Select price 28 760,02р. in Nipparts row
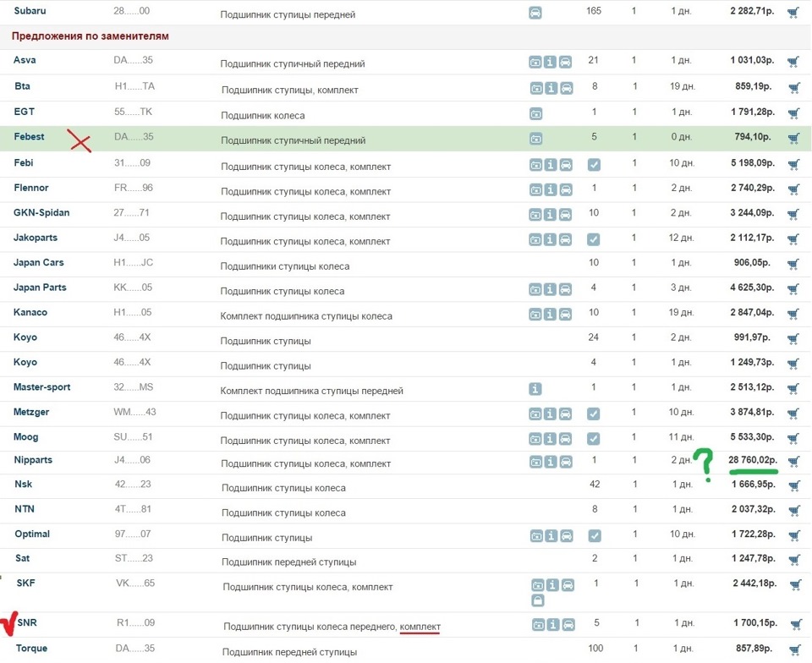Image resolution: width=812 pixels, height=663 pixels. coord(753,459)
